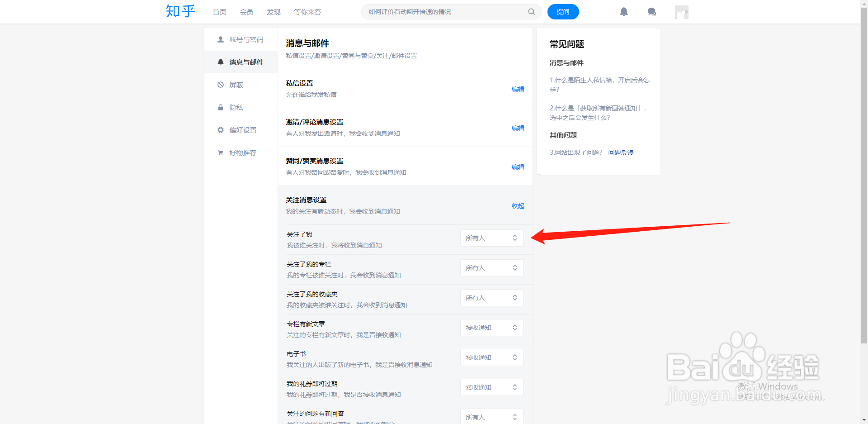This screenshot has height=424, width=868.
Task: Open the 帐号与密码 account settings via person icon
Action: (x=221, y=39)
